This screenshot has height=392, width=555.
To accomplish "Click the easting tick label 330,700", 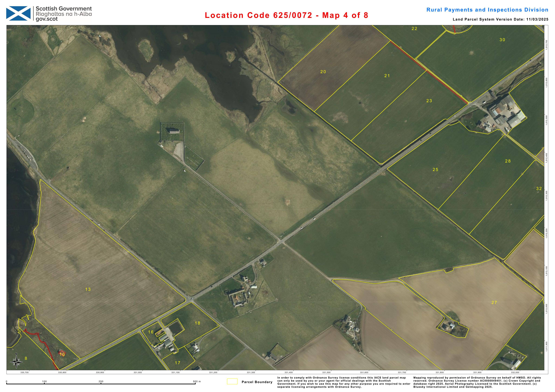I will [x=25, y=372].
